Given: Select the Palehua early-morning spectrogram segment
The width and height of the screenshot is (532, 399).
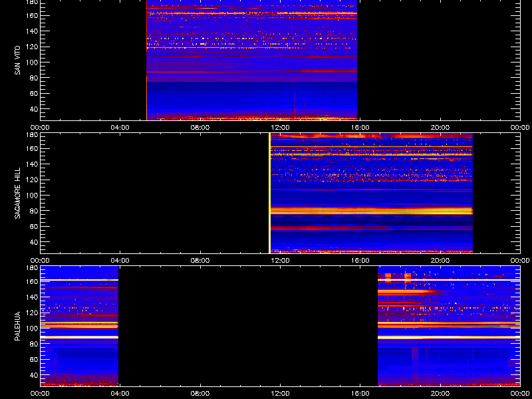Looking at the screenshot, I should 79,327.
